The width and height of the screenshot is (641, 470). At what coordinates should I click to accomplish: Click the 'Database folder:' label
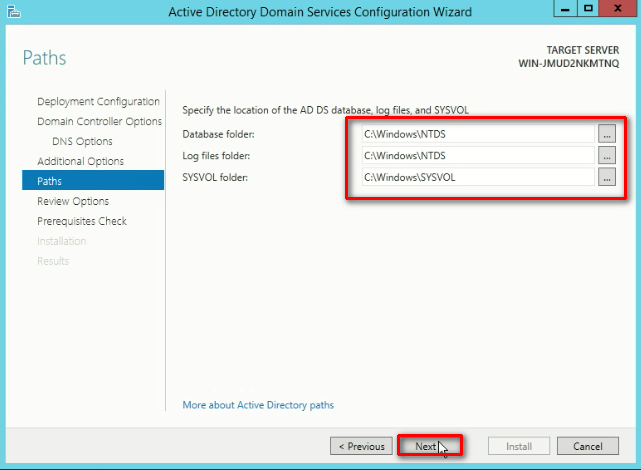coord(218,134)
